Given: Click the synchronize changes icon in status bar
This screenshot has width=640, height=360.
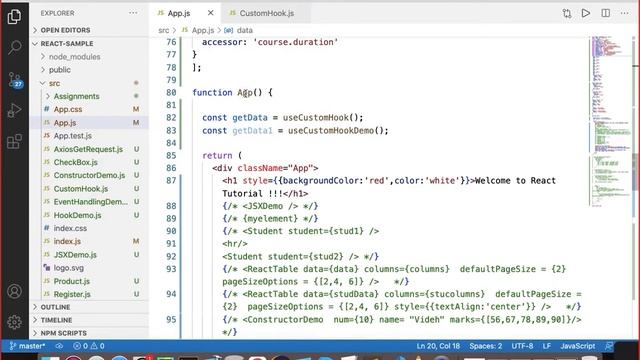Looking at the screenshot, I should tap(59, 346).
